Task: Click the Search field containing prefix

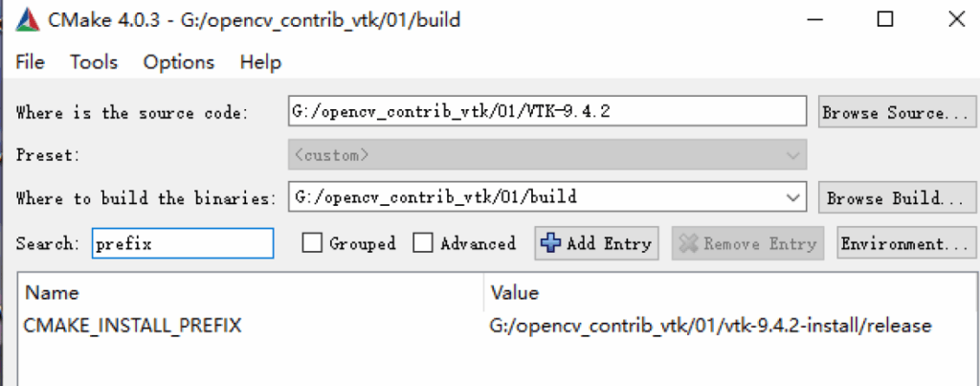Action: coord(183,243)
